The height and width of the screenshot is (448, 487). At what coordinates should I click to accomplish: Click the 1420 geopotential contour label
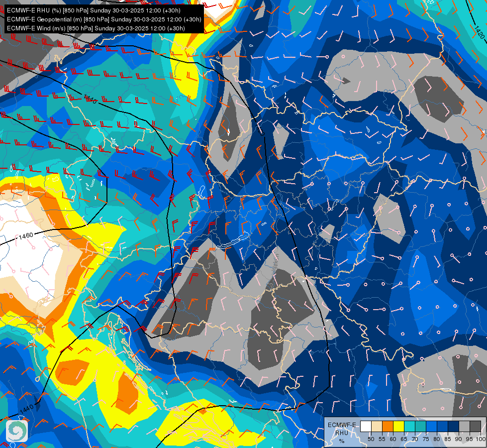point(479,32)
